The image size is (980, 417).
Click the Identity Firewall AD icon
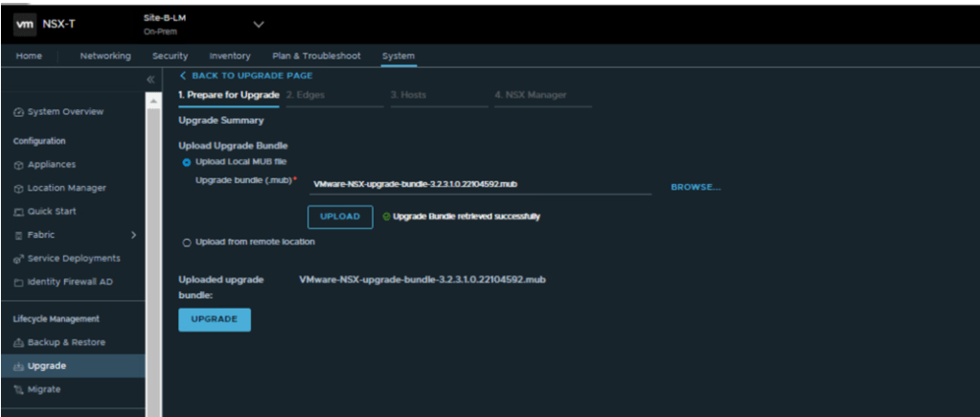tap(18, 282)
